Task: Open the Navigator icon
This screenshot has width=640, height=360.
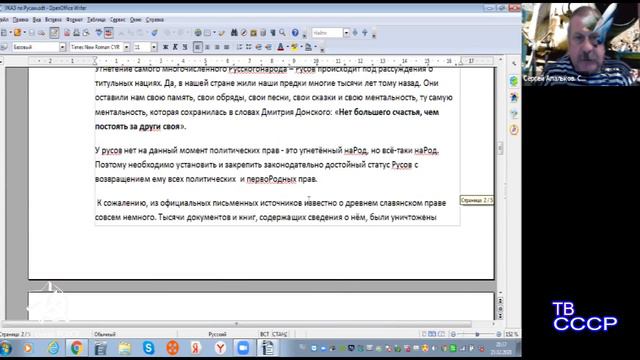Action: coord(244,33)
